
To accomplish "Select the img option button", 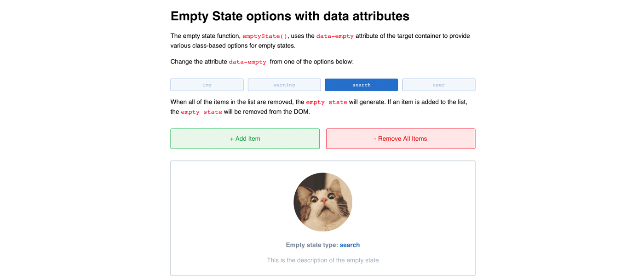I will click(207, 85).
